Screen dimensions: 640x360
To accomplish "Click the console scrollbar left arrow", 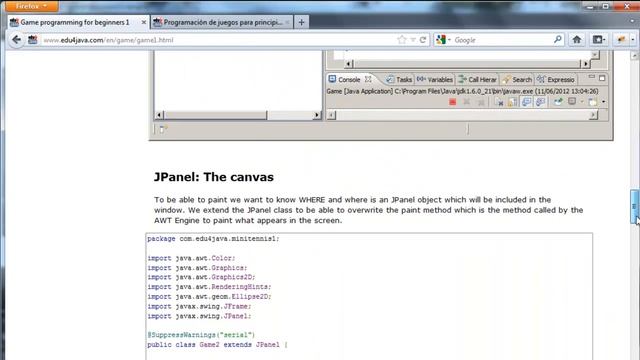I will (x=332, y=116).
